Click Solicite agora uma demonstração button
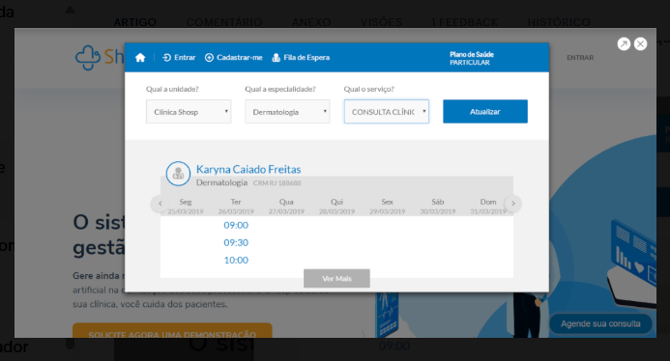670x361 pixels. pyautogui.click(x=172, y=331)
